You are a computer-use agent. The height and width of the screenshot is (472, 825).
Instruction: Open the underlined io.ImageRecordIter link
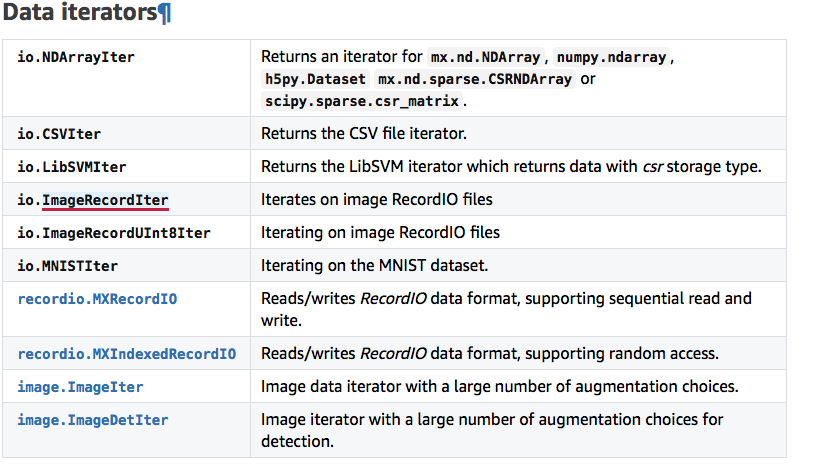(105, 200)
